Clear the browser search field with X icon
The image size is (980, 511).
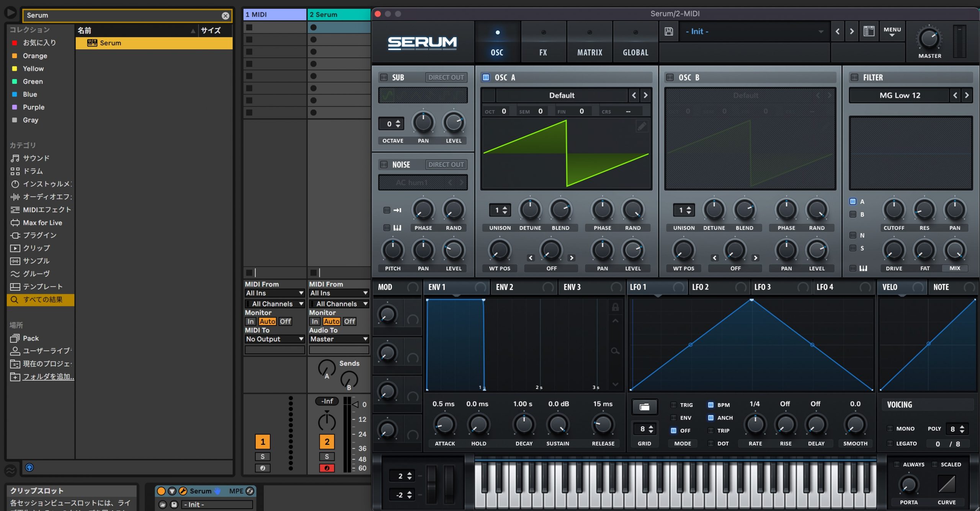225,16
